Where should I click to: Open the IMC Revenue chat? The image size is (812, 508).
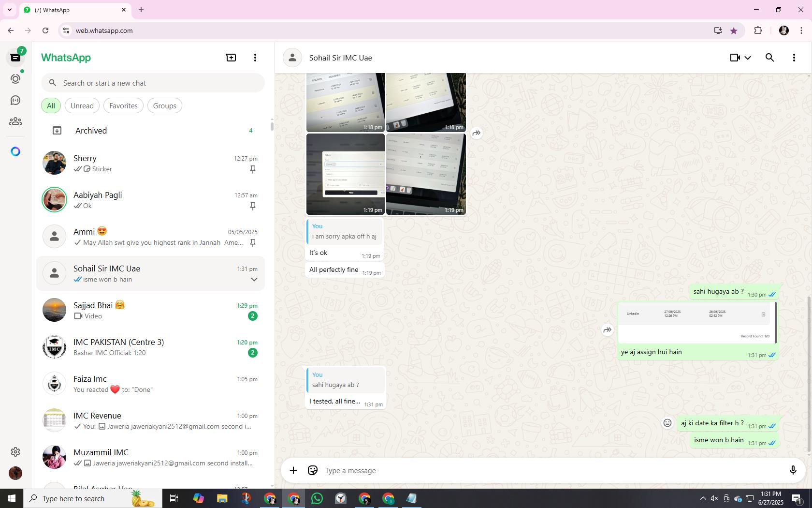(x=150, y=420)
